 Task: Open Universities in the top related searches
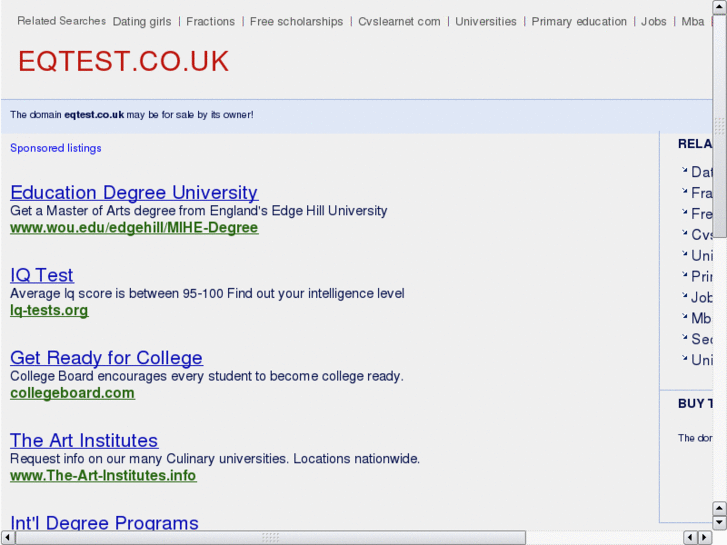coord(485,21)
